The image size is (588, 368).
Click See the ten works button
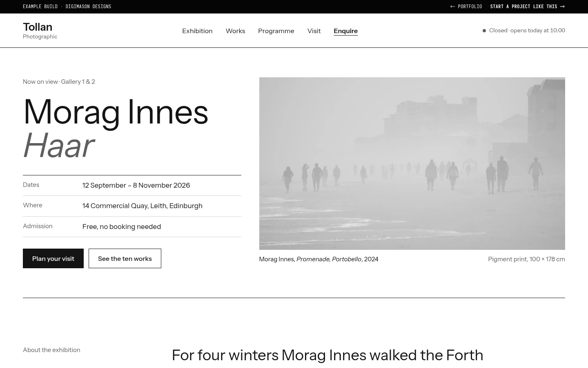point(125,258)
